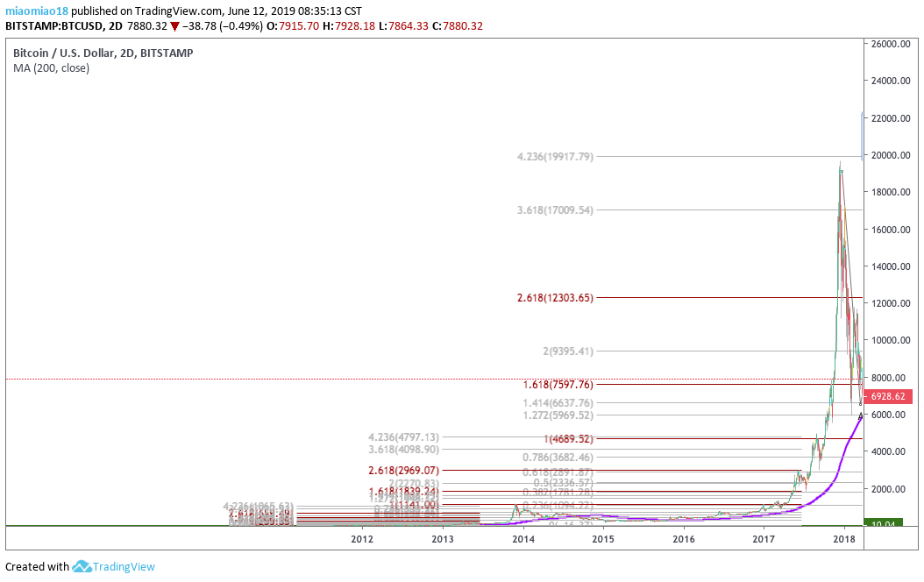Image resolution: width=924 pixels, height=582 pixels.
Task: Click the 2018 year label on time axis
Action: [844, 540]
